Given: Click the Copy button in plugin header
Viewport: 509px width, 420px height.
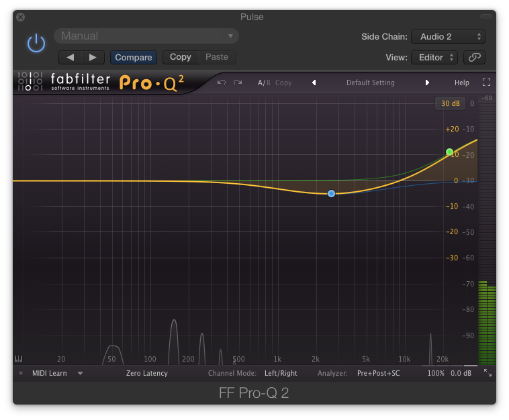Looking at the screenshot, I should (x=181, y=57).
